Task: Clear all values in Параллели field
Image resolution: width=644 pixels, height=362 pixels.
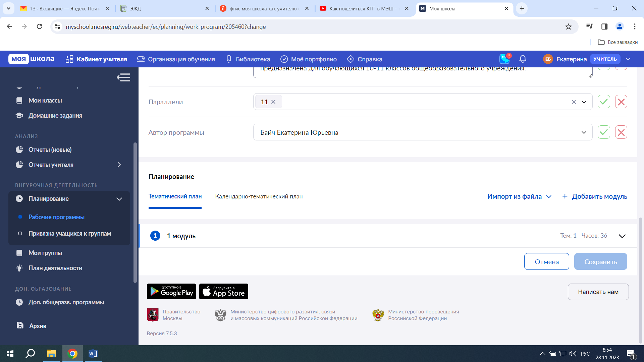Action: tap(574, 102)
